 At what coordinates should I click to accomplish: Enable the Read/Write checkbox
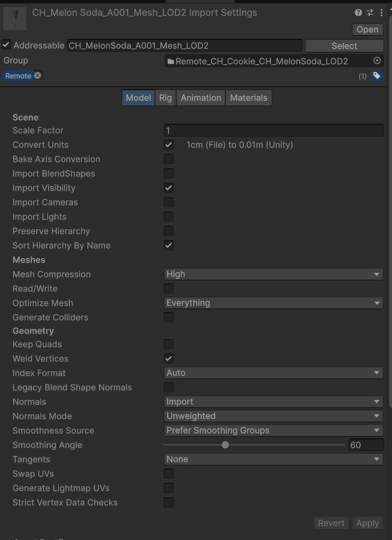[x=168, y=289]
